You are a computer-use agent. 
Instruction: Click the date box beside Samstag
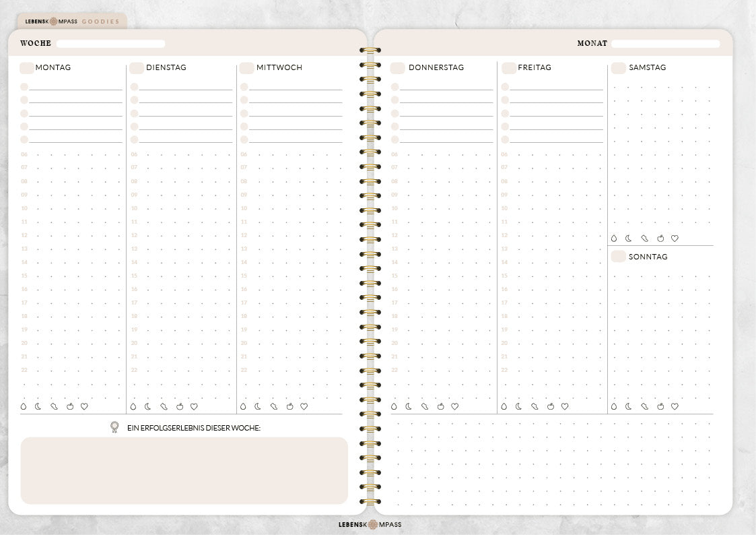pyautogui.click(x=618, y=67)
